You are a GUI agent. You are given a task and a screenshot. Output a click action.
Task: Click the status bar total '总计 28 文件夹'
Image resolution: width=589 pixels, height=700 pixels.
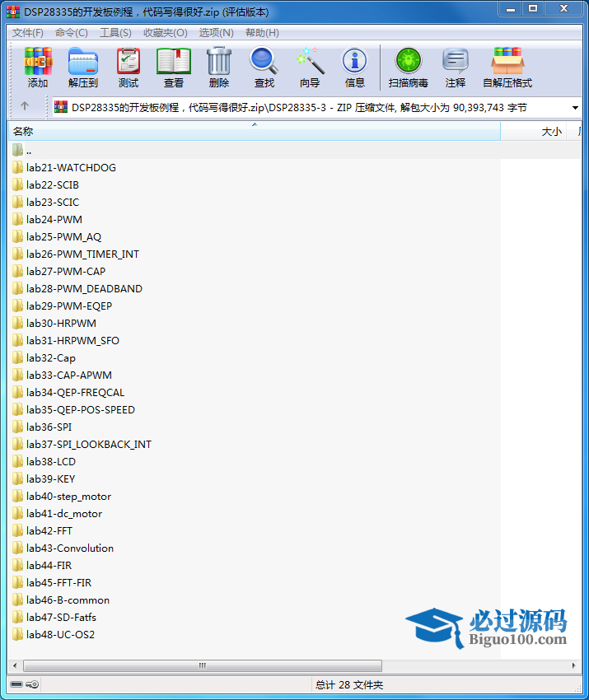pos(349,685)
